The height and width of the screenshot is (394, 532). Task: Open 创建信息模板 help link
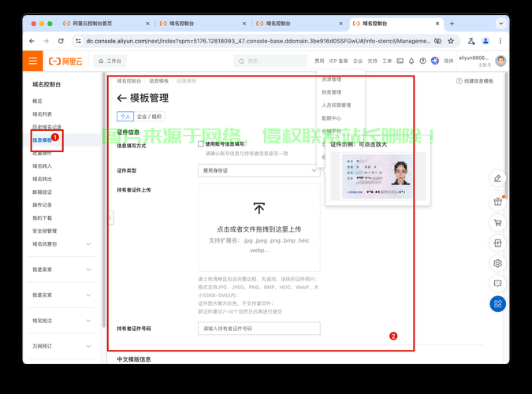[x=475, y=80]
